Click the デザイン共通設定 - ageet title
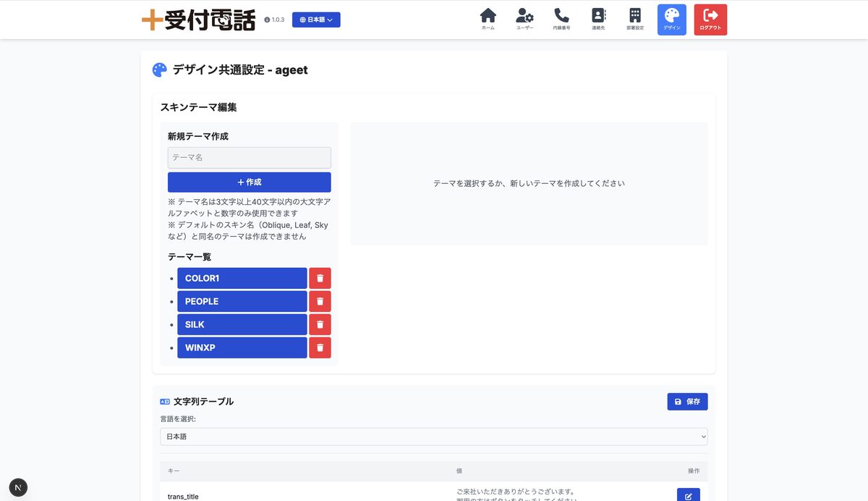 coord(240,70)
